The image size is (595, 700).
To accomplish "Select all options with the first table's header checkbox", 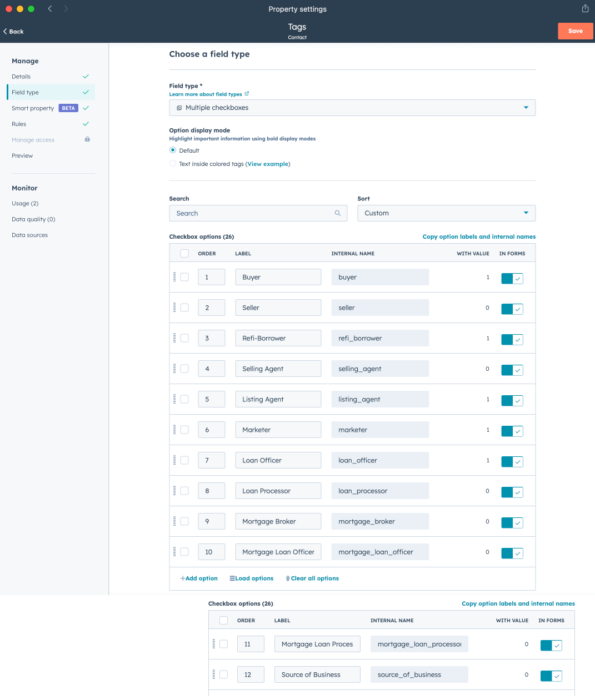I will click(184, 254).
